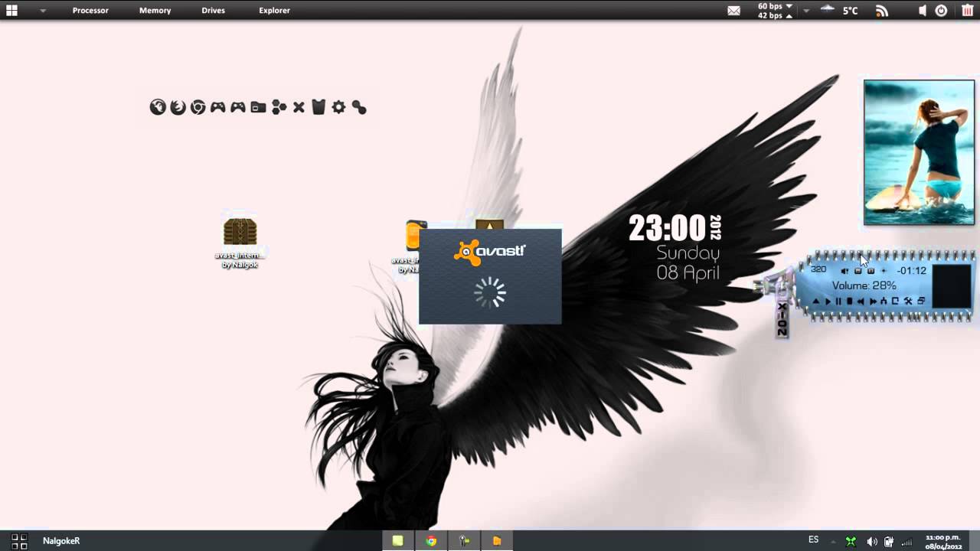Click the hexagon cluster launcher icon
This screenshot has width=980, height=551.
click(279, 107)
